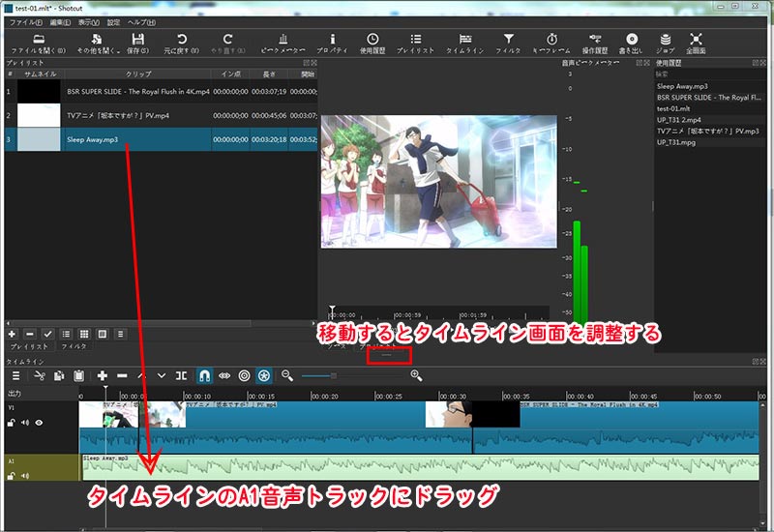Open the ファイル menu
This screenshot has width=774, height=532.
26,22
